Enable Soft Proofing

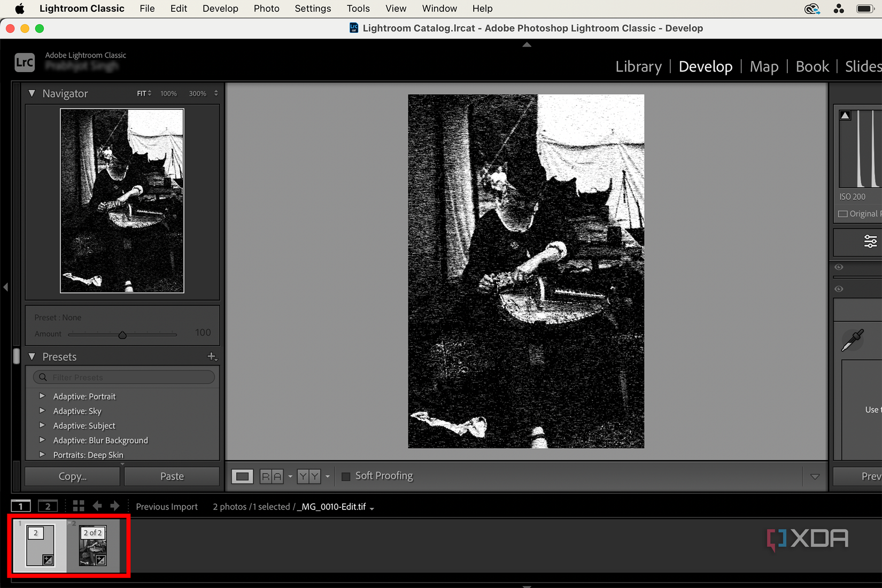click(x=346, y=476)
